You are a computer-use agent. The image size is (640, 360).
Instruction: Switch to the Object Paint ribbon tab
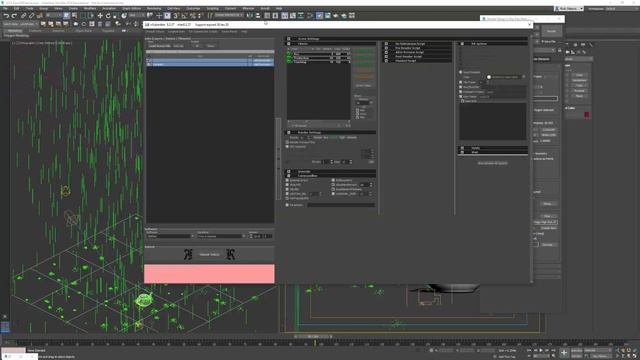(83, 31)
